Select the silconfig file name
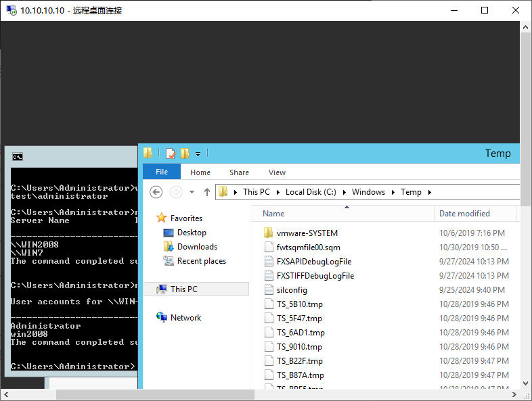 click(x=292, y=290)
